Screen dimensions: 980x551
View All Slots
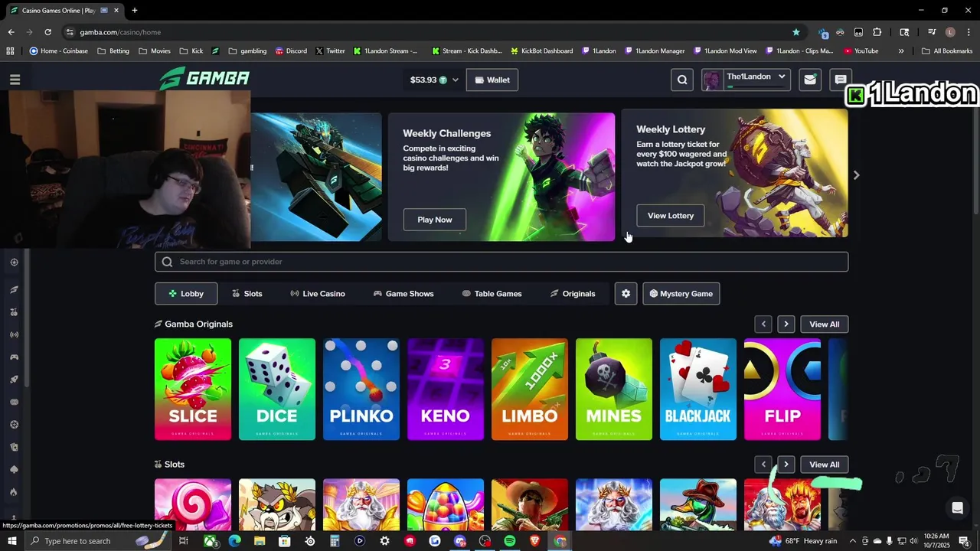pyautogui.click(x=825, y=465)
